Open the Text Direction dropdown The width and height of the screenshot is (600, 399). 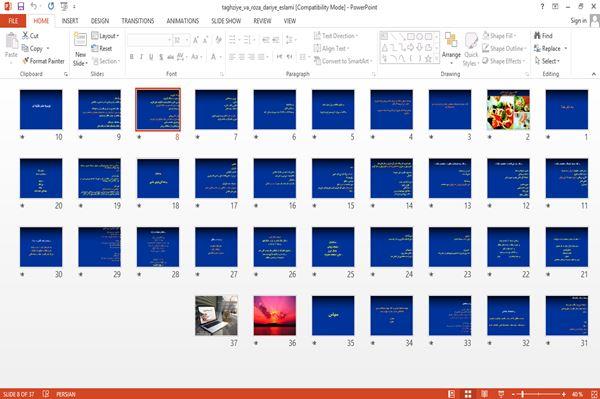[x=336, y=36]
